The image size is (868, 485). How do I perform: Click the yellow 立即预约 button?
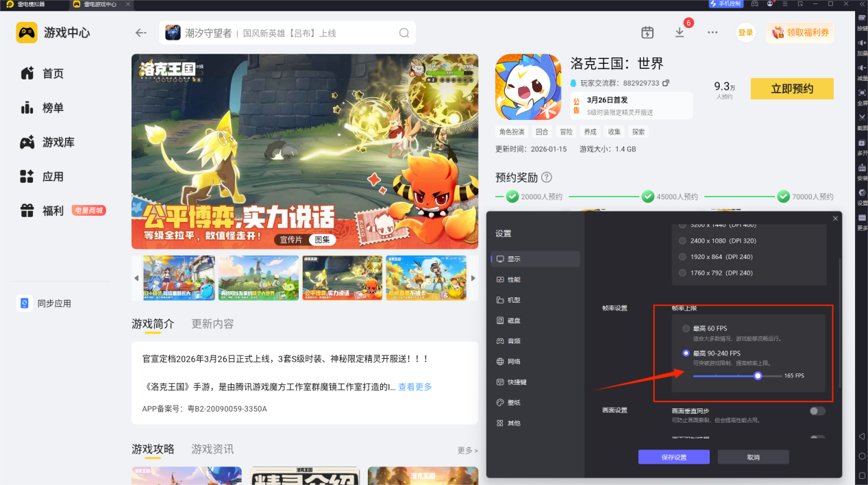tap(792, 88)
